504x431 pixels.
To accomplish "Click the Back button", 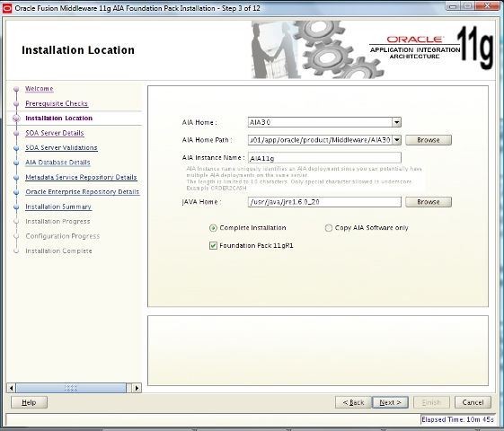I will (x=353, y=402).
